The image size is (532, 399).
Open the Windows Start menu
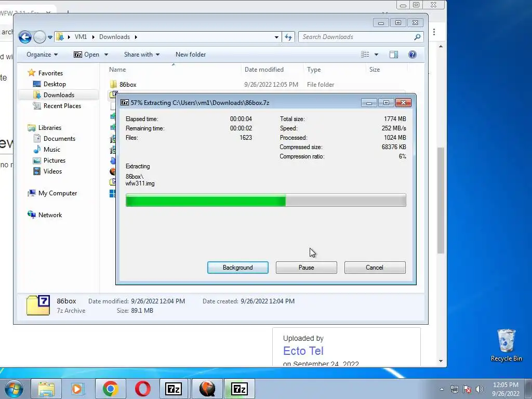tap(14, 389)
